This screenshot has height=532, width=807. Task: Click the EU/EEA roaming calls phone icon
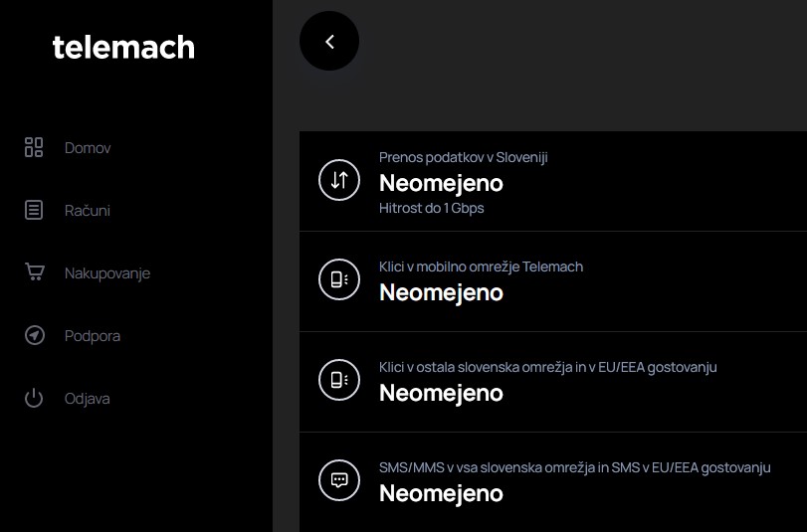tap(339, 380)
